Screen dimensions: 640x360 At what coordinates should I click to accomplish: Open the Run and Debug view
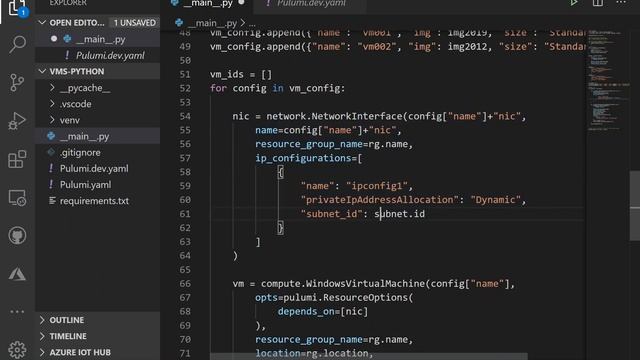tap(17, 121)
